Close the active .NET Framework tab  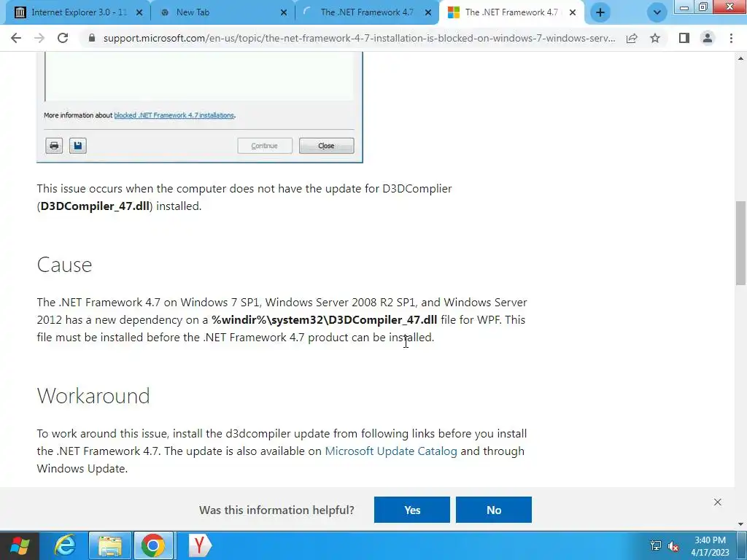[x=573, y=12]
